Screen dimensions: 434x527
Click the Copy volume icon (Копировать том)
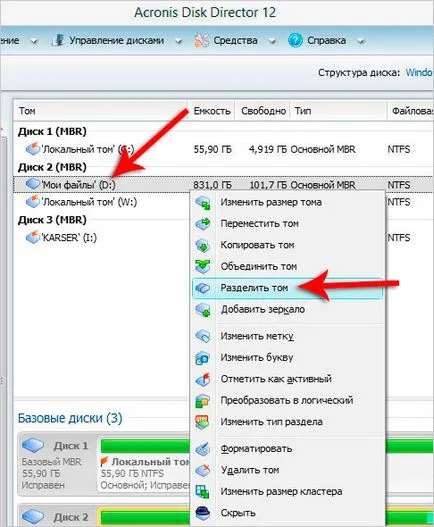click(203, 245)
